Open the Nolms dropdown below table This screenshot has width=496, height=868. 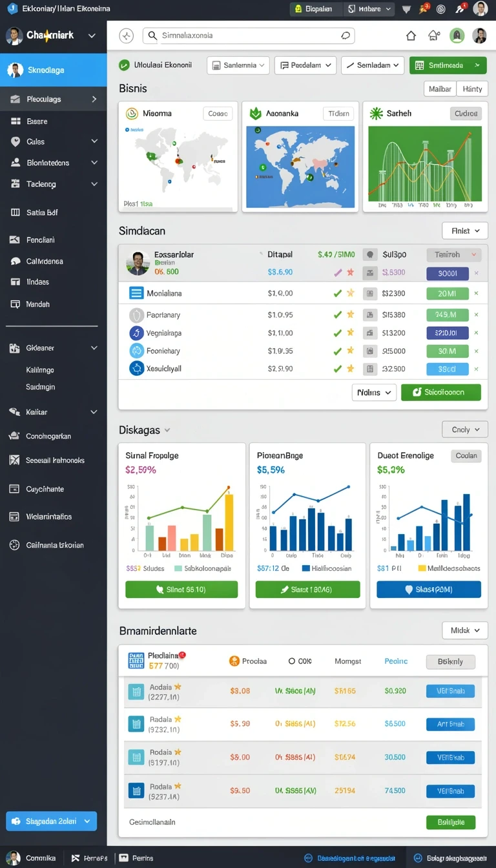coord(374,392)
